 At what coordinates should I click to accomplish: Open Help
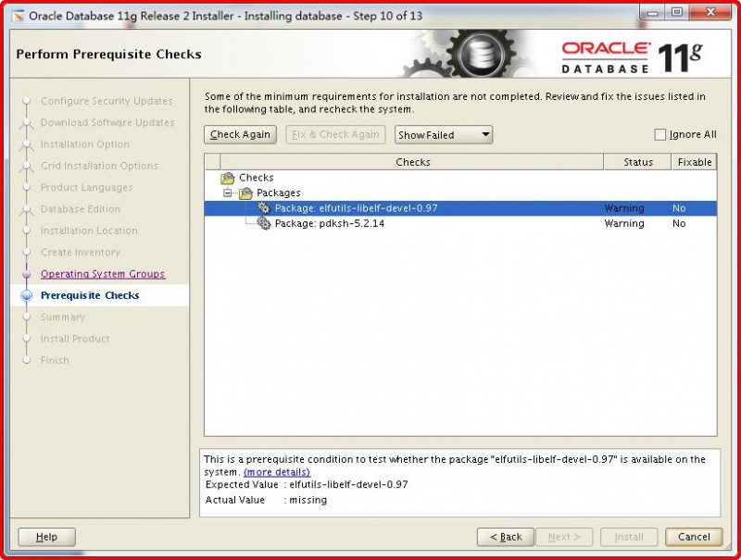coord(45,537)
